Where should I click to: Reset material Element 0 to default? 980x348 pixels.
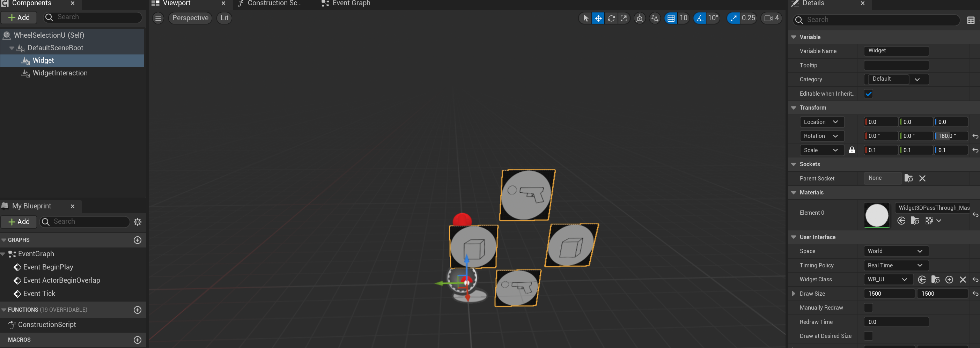975,215
